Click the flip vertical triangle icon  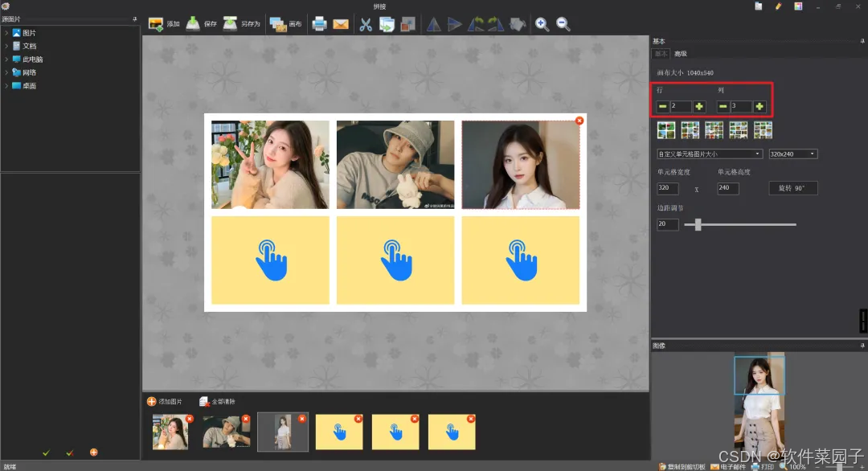pyautogui.click(x=454, y=24)
